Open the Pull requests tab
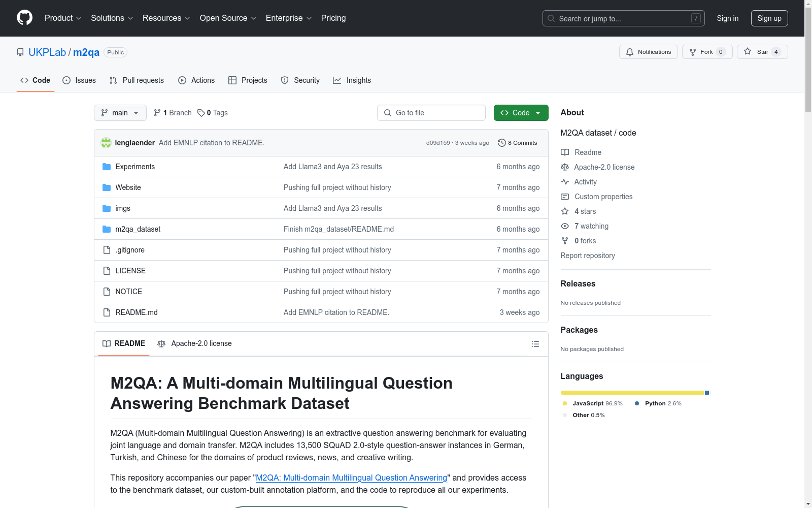Screen dimensions: 812x508 click(x=137, y=80)
